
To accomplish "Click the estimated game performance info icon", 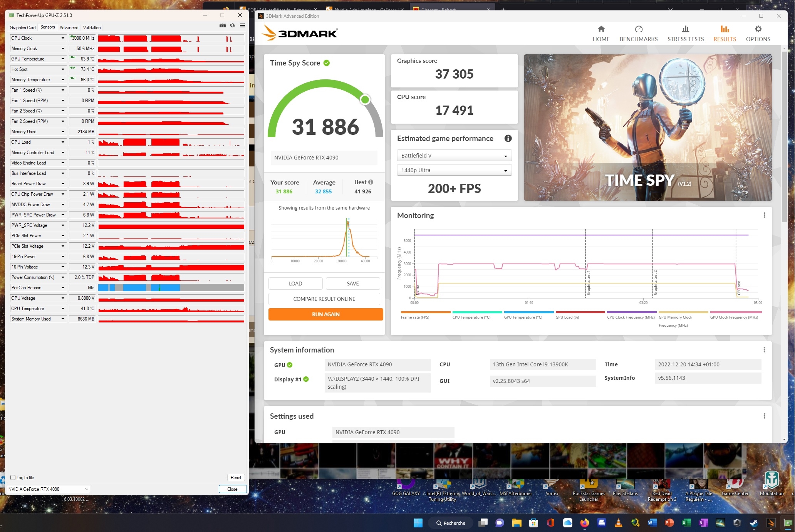I will (x=508, y=138).
